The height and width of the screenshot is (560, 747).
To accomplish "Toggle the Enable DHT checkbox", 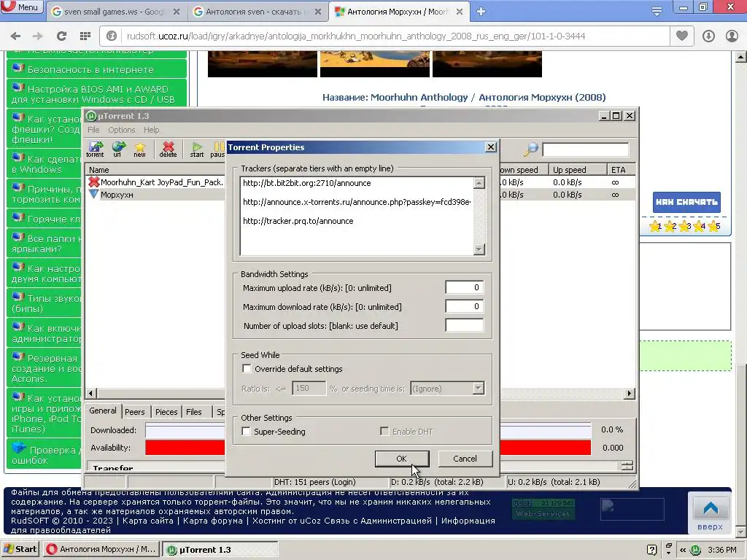I will click(x=384, y=432).
